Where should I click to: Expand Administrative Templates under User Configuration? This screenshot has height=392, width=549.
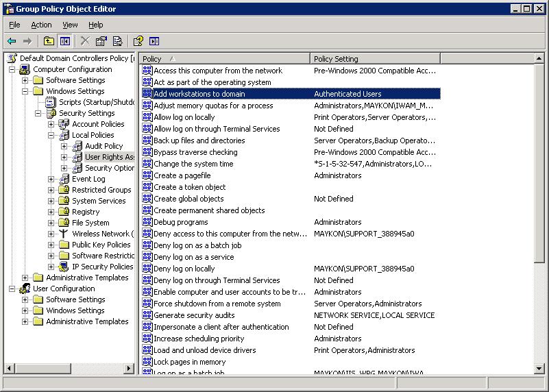click(x=25, y=321)
